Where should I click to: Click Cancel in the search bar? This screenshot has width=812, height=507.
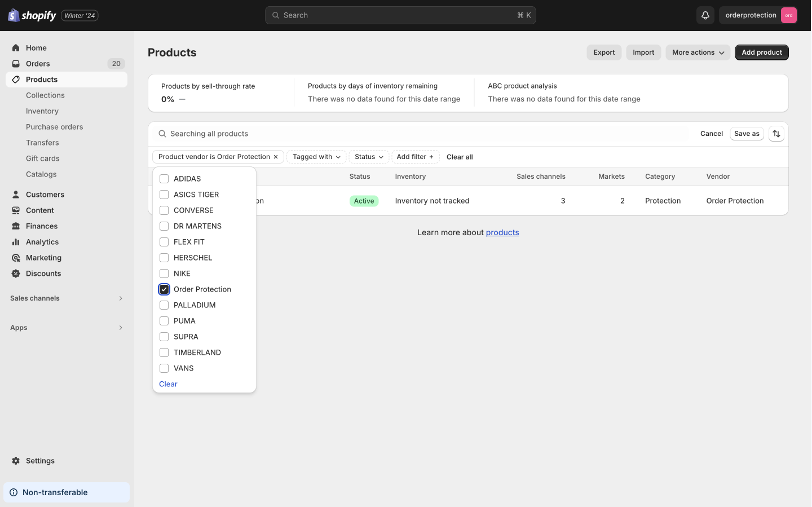click(712, 134)
